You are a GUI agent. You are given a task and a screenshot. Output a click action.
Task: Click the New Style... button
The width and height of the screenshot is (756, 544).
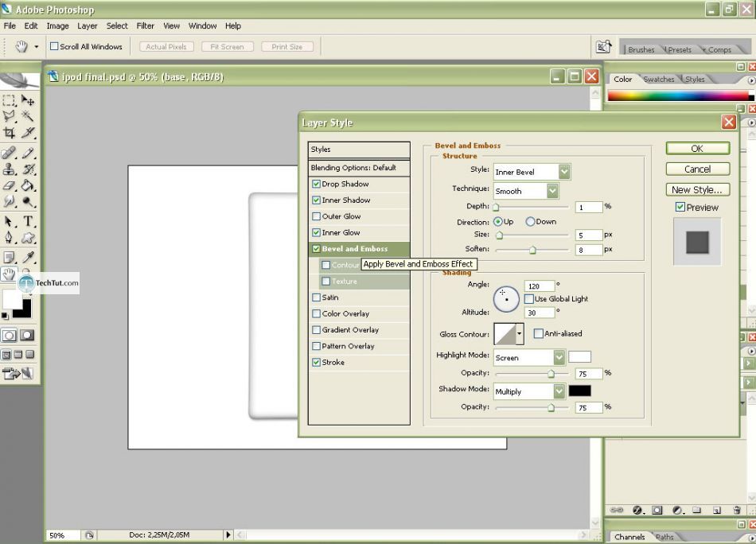(697, 190)
